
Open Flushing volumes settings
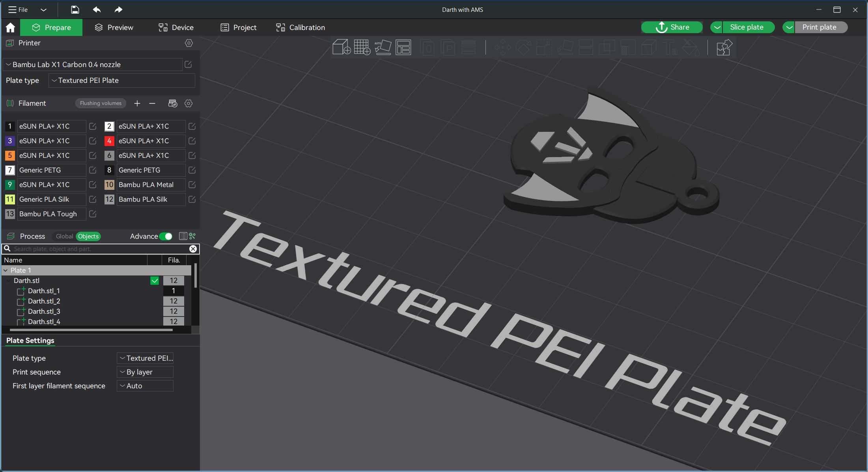[x=101, y=103]
